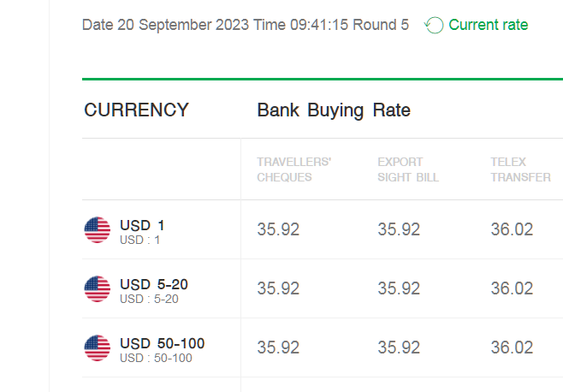Select the USD 5-20 currency label
Screen dimensions: 563x392
point(154,284)
